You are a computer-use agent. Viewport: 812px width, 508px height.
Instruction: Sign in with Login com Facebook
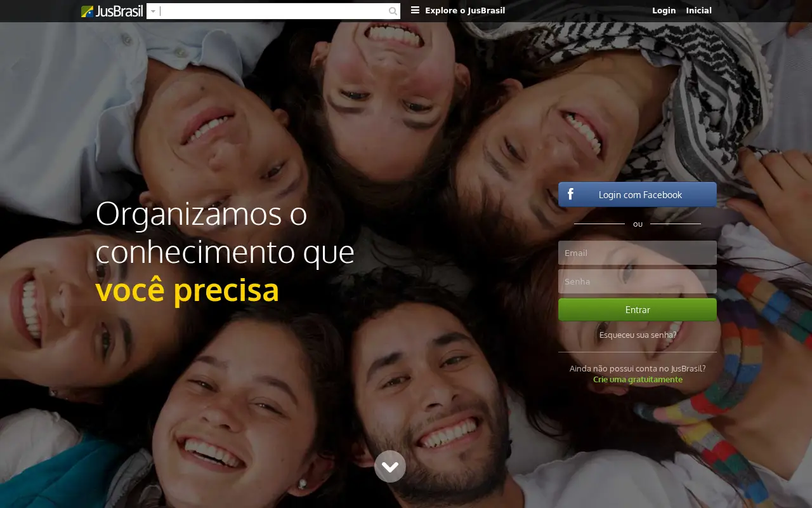[x=638, y=194]
